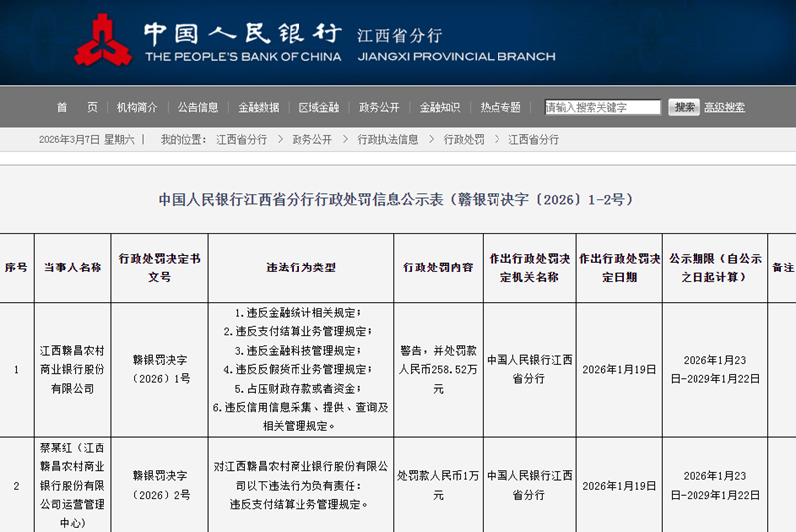Go to the 金融数据 section

259,107
